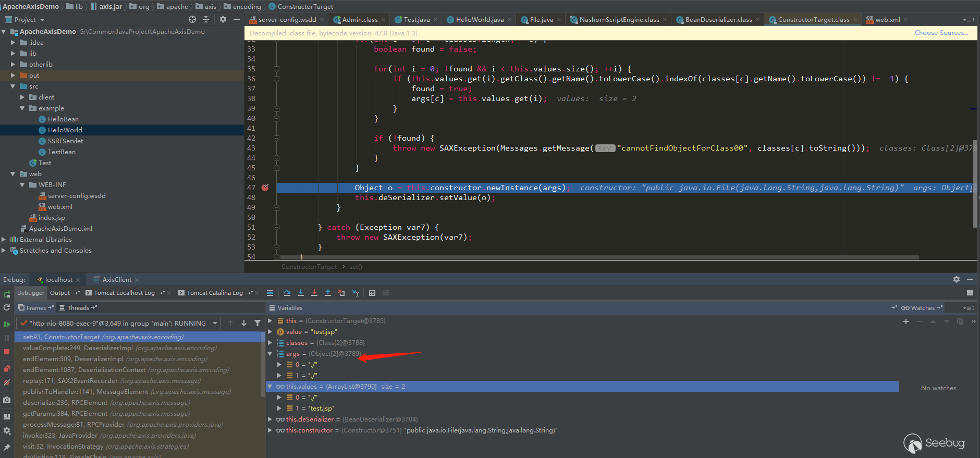Click the Step Into debugger icon
The width and height of the screenshot is (980, 458).
point(301,293)
